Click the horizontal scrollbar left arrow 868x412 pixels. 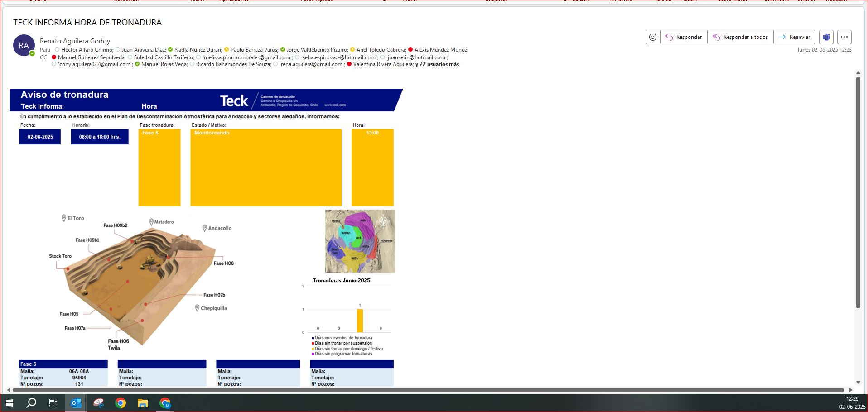(9, 390)
